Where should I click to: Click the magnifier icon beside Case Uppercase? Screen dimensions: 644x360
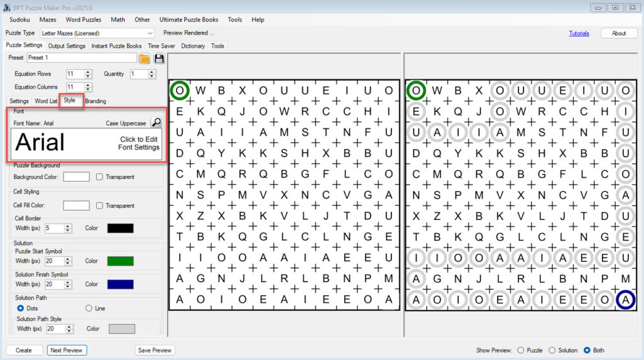[156, 123]
